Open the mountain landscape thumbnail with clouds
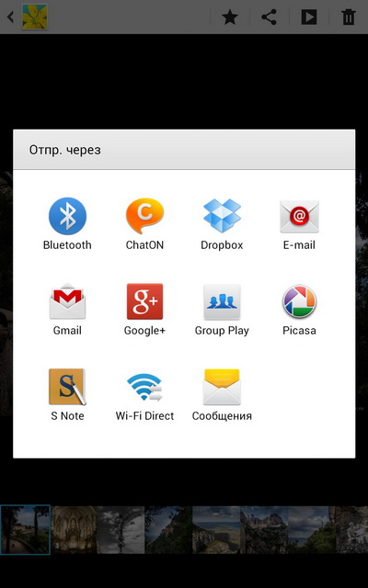The image size is (368, 588). click(216, 529)
